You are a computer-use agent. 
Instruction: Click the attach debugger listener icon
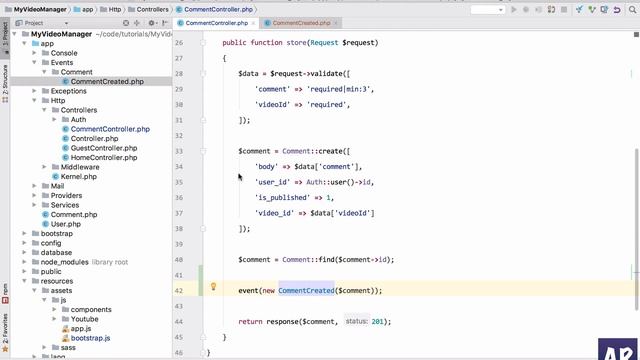pos(551,9)
